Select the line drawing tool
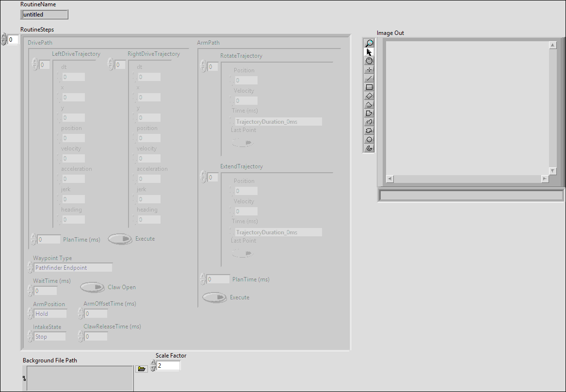Viewport: 566px width, 392px height. 369,78
